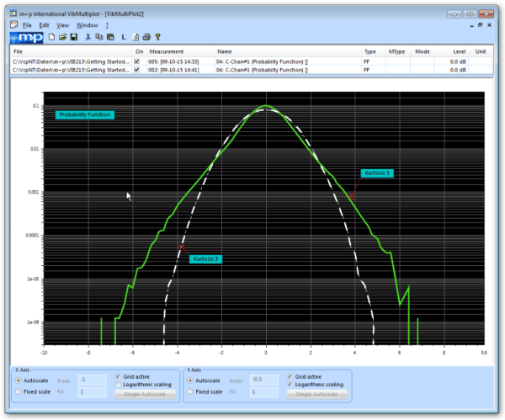
Task: Click the m+p logo in the toolbar
Action: [26, 38]
